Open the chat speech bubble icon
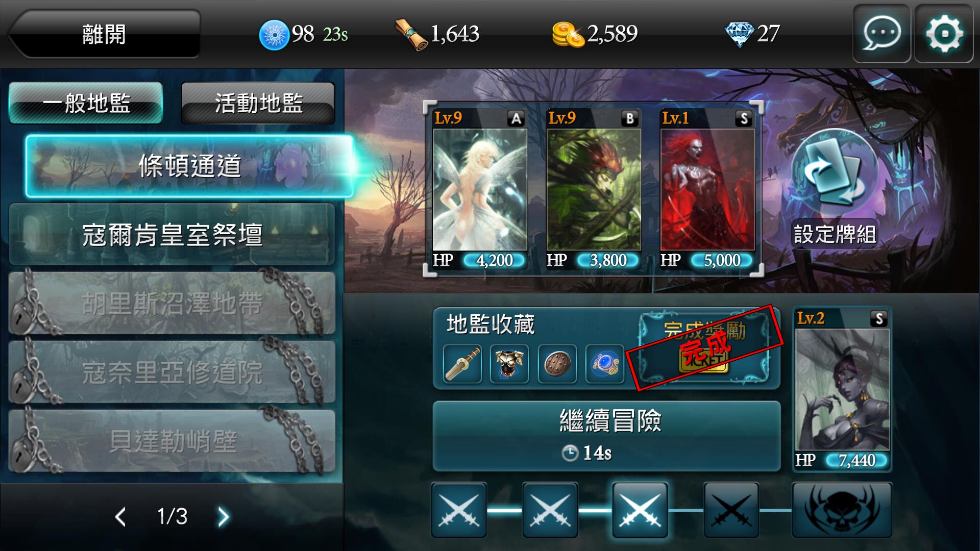This screenshot has height=551, width=980. 881,34
